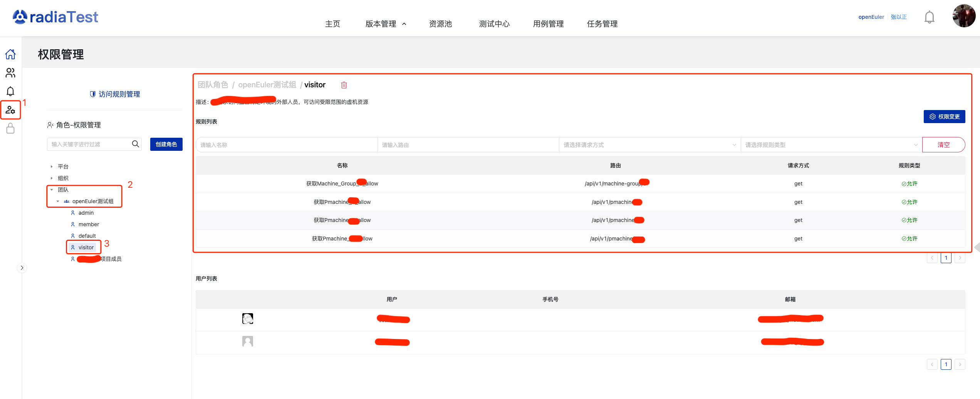This screenshot has width=980, height=399.
Task: Collapse the 团队 tree node
Action: point(52,190)
